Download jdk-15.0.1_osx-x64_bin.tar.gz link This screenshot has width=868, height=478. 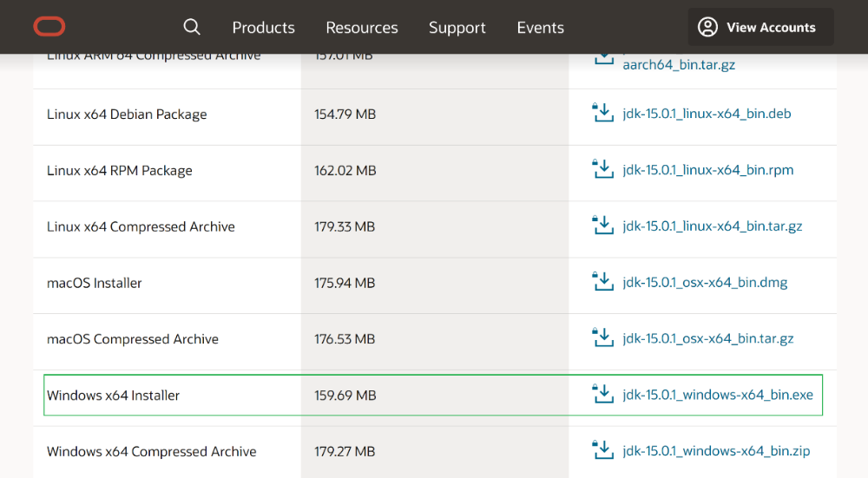tap(708, 338)
